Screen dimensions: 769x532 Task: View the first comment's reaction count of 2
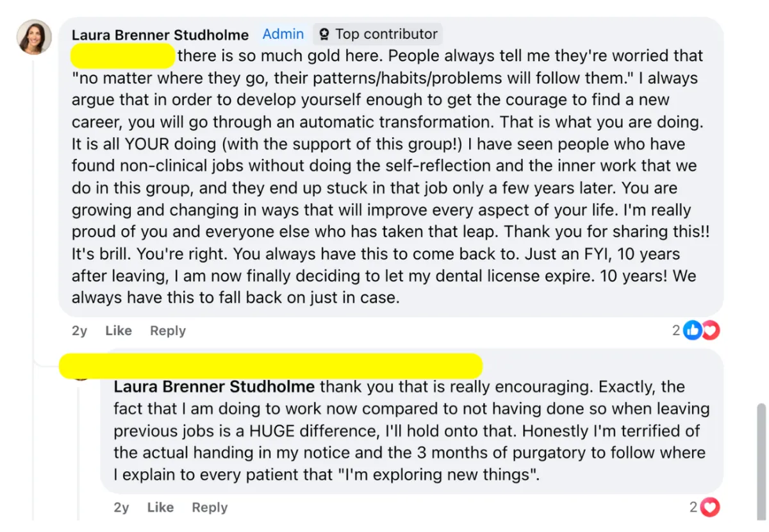pyautogui.click(x=676, y=330)
